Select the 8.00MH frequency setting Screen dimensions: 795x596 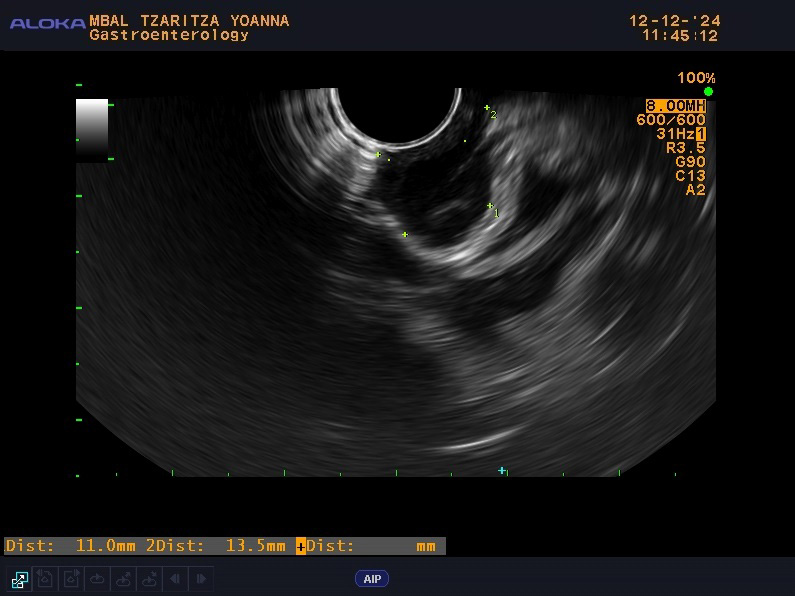(676, 106)
